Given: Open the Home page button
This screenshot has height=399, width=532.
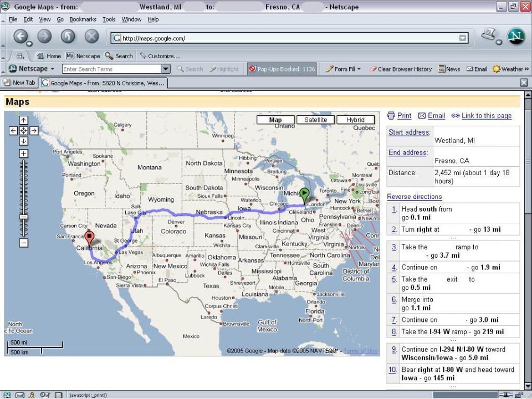Looking at the screenshot, I should pos(49,56).
